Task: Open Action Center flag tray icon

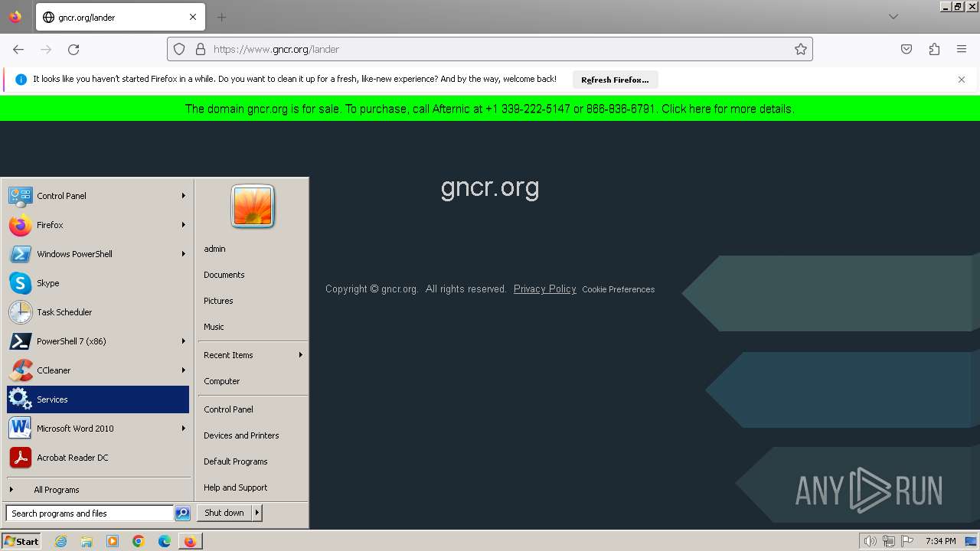Action: [907, 541]
